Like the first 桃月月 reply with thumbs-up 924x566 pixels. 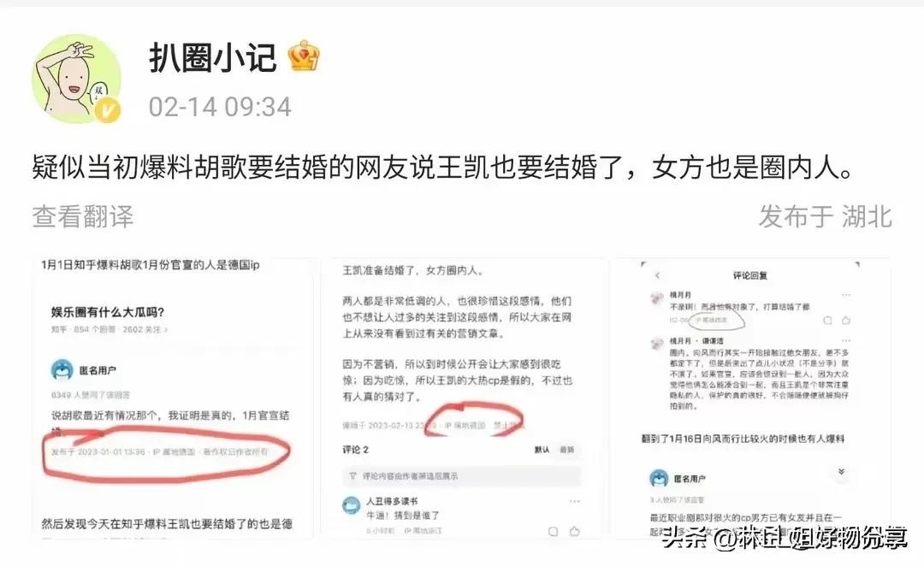click(846, 321)
